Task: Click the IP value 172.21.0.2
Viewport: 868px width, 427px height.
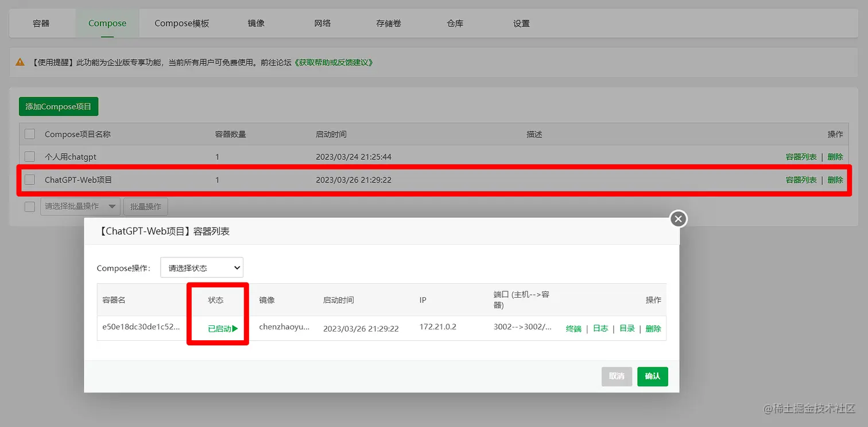Action: pyautogui.click(x=438, y=326)
